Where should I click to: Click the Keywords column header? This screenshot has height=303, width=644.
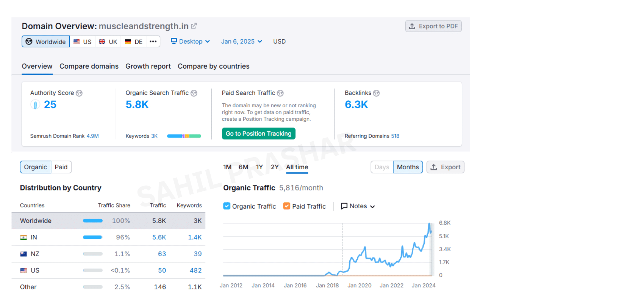pyautogui.click(x=189, y=205)
